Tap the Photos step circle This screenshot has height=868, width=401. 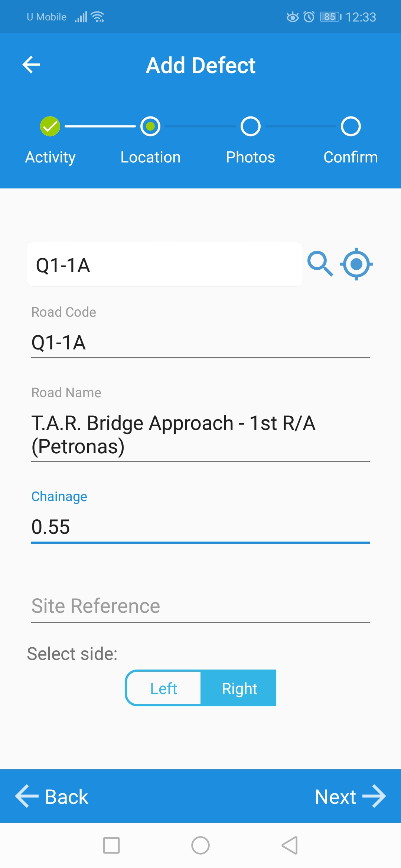(x=251, y=126)
